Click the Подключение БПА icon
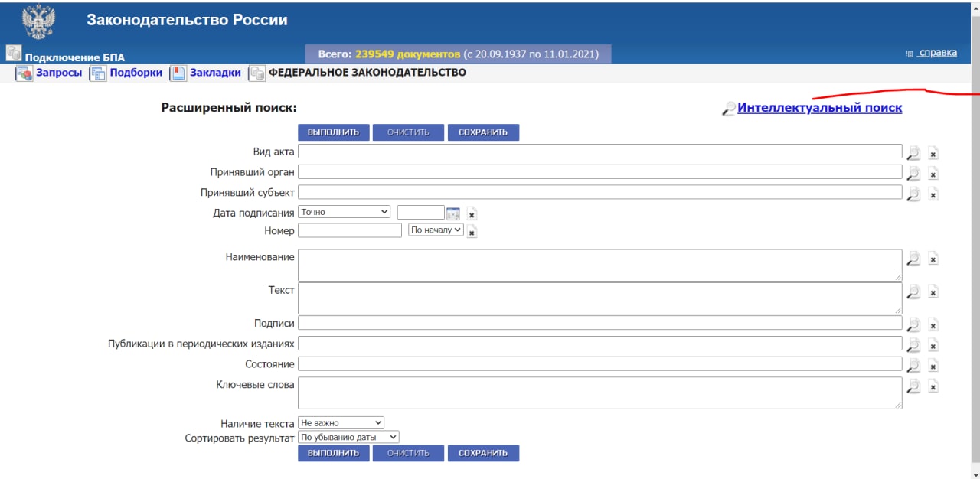This screenshot has height=479, width=980. [x=14, y=53]
